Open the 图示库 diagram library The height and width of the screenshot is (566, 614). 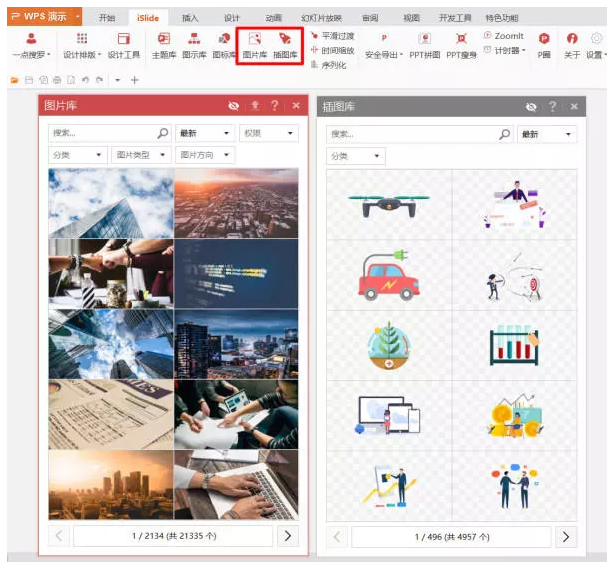(x=194, y=45)
